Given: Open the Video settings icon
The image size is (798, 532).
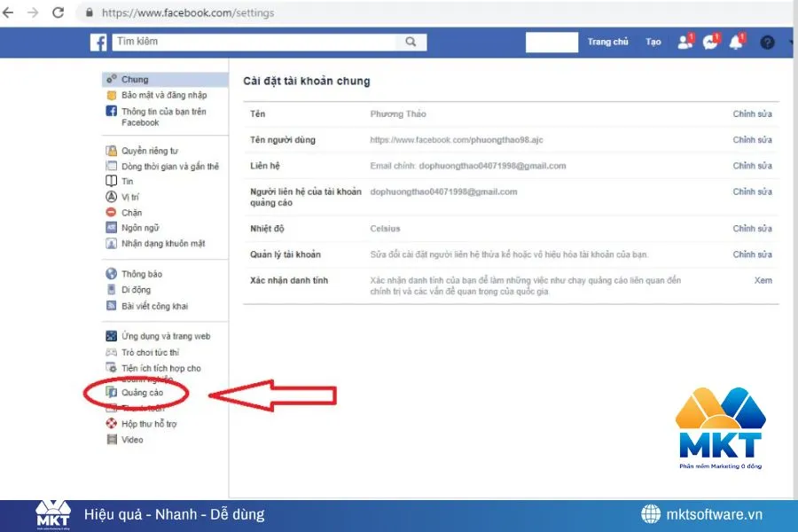Looking at the screenshot, I should click(111, 440).
